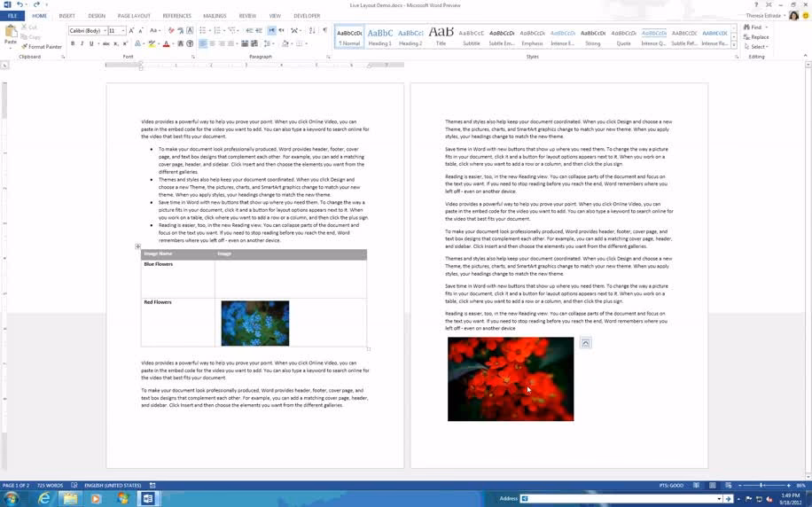Click the Layout Options button beside red flowers picture
The width and height of the screenshot is (812, 507).
586,343
